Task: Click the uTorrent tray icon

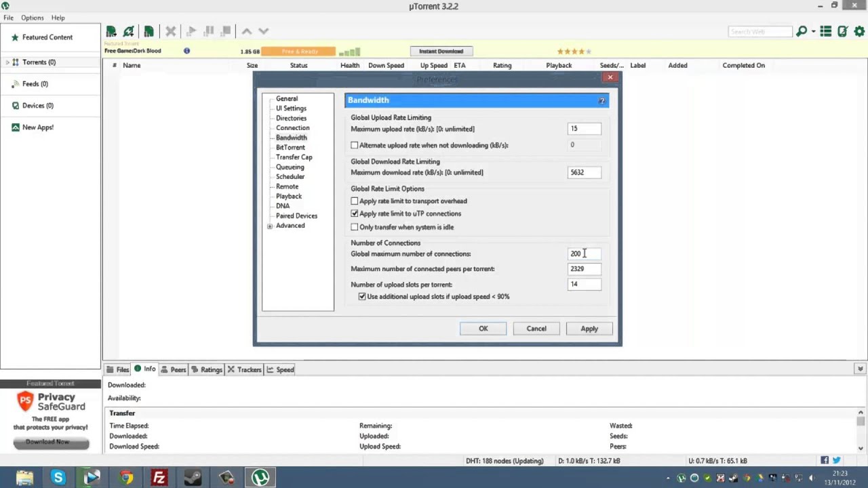Action: [x=682, y=478]
